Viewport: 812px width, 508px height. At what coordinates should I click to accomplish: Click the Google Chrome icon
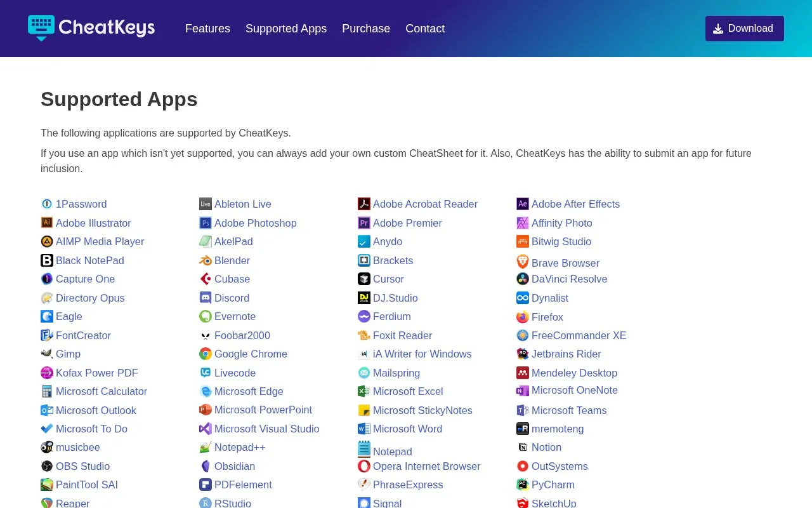[206, 354]
